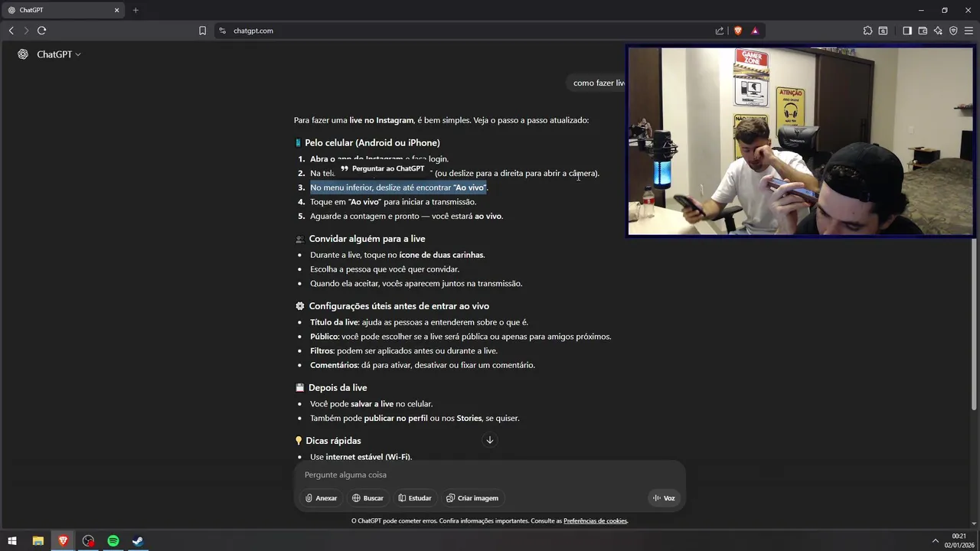Open Brave Rewards triangle icon

[x=755, y=31]
